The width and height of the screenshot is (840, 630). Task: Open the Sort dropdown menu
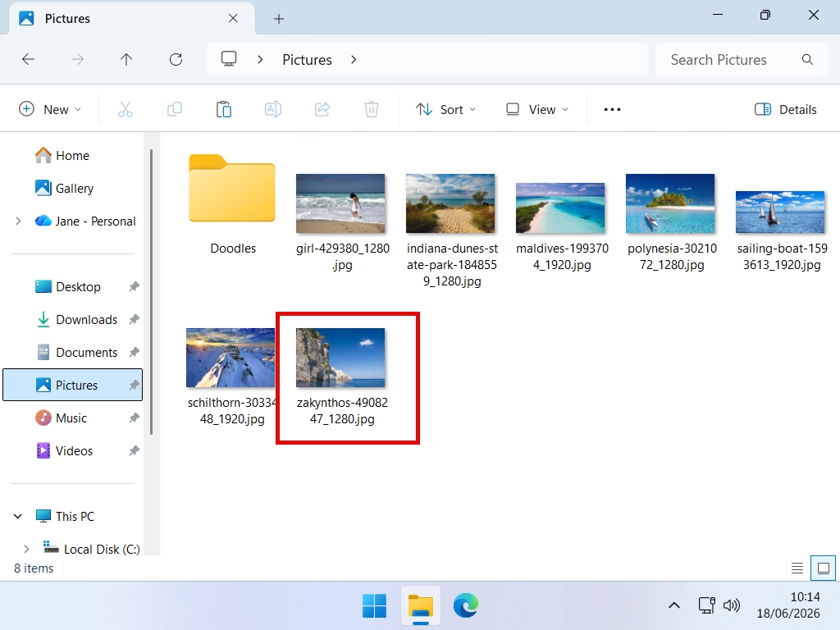445,109
